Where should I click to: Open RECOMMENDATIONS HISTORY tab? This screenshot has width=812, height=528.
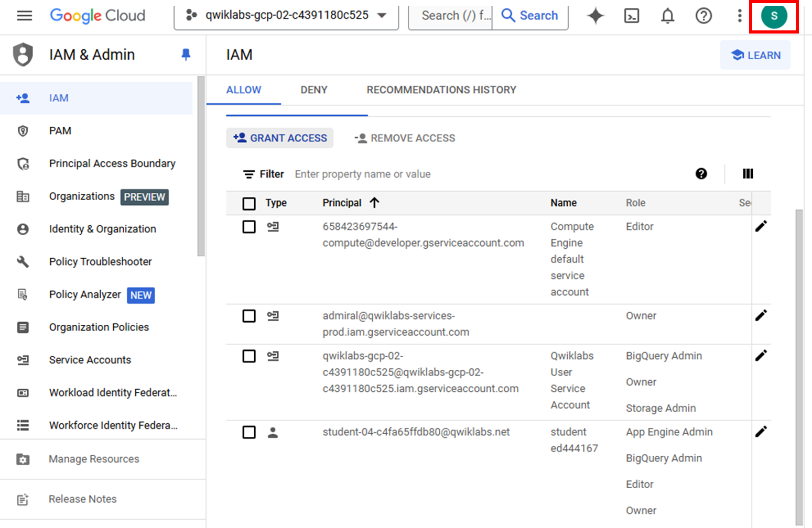[x=441, y=90]
